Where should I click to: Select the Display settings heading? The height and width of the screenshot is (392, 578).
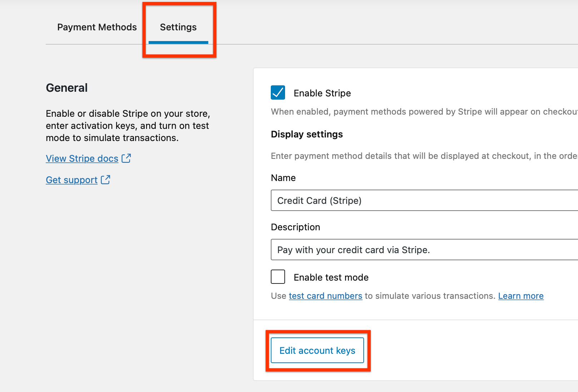tap(307, 134)
